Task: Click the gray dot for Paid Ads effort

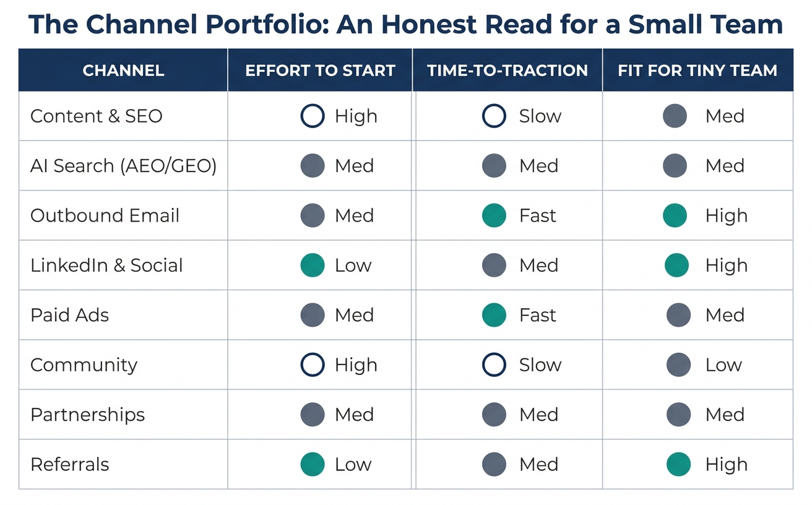Action: tap(313, 315)
